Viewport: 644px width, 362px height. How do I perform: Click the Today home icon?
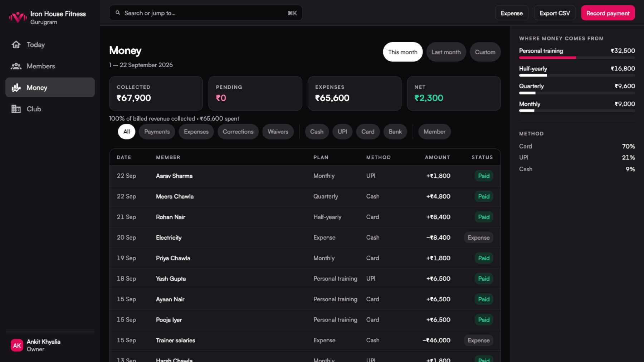[16, 45]
